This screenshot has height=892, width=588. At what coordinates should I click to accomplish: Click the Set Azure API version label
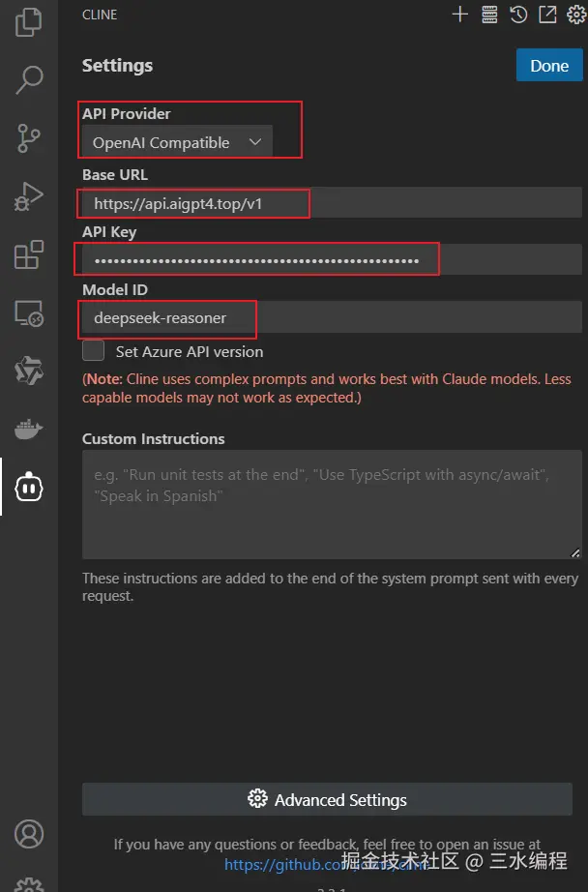point(190,351)
